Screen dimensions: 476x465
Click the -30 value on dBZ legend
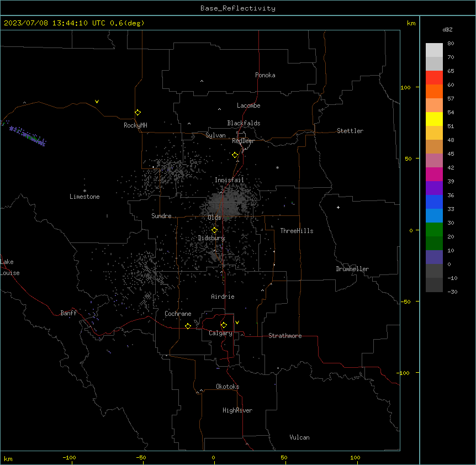coord(452,292)
